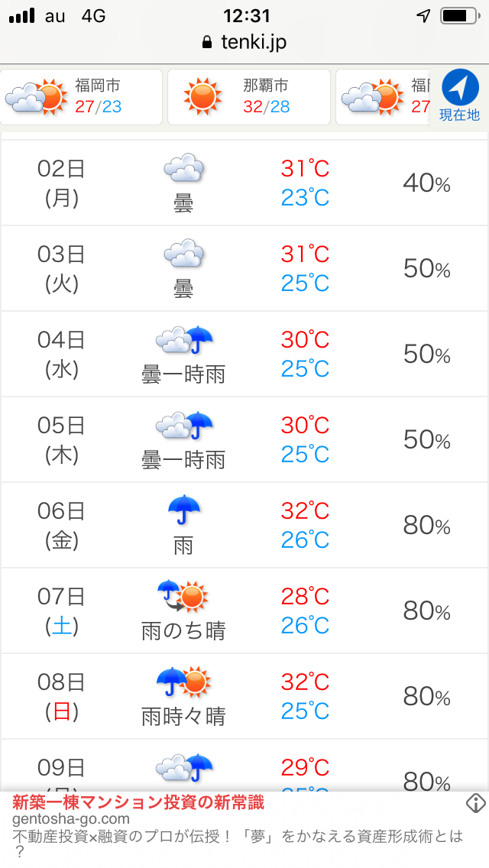The image size is (489, 868).
Task: Tap the umbrella icon for 06日
Action: point(183,510)
